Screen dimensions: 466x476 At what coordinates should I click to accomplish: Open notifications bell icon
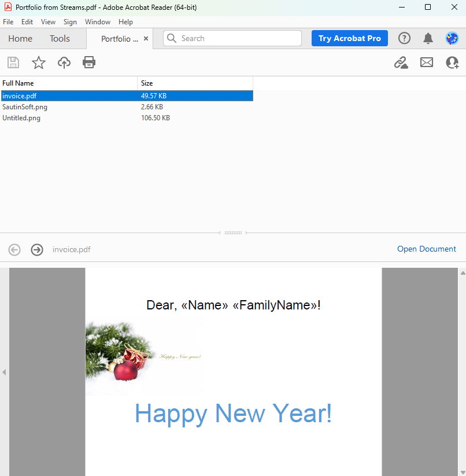428,38
